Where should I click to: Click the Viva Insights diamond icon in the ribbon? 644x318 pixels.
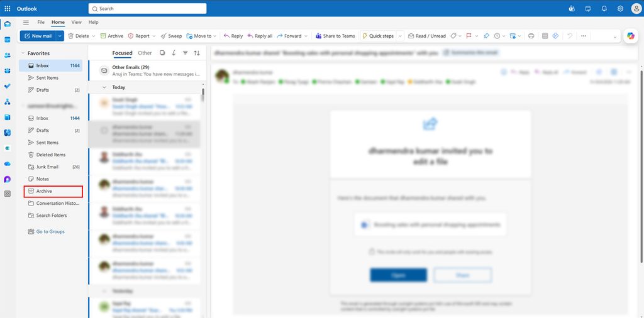[556, 36]
